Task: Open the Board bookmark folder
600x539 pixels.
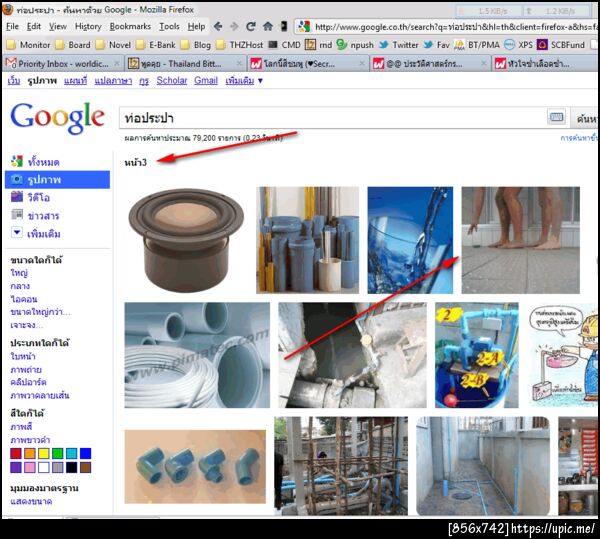Action: click(73, 45)
